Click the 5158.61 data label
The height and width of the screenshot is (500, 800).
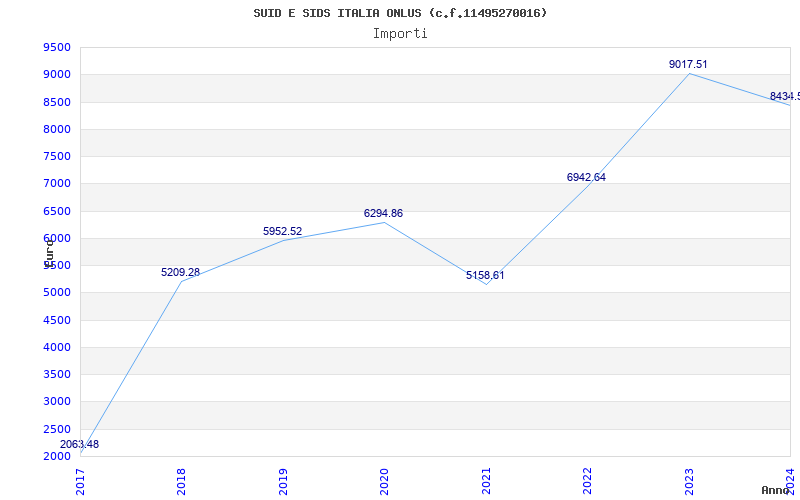(x=485, y=276)
